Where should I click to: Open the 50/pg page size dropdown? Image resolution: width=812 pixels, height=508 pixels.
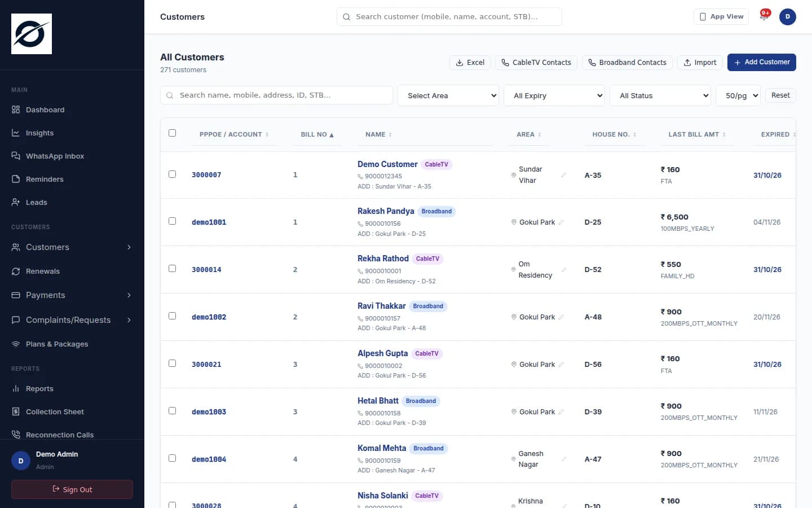click(738, 95)
